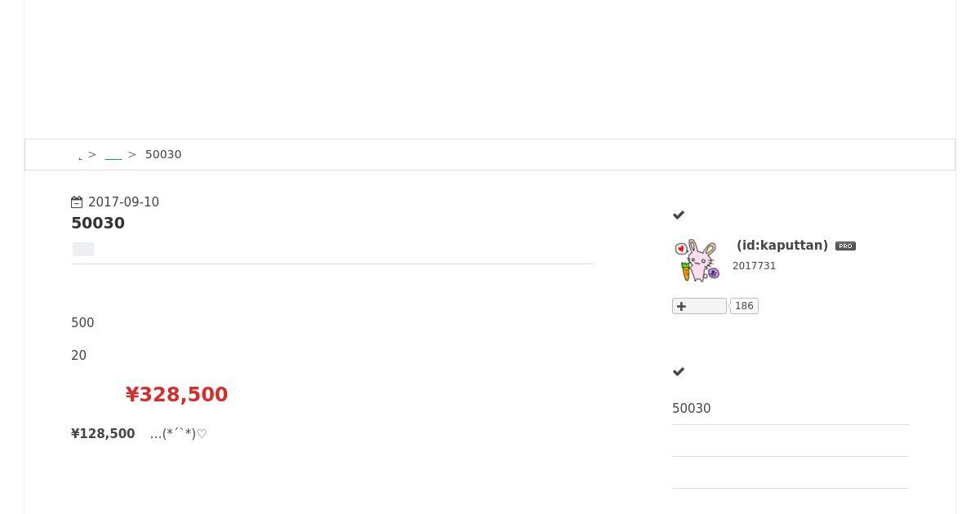This screenshot has height=514, width=980.
Task: Click the 50030 breadcrumb item
Action: [163, 155]
